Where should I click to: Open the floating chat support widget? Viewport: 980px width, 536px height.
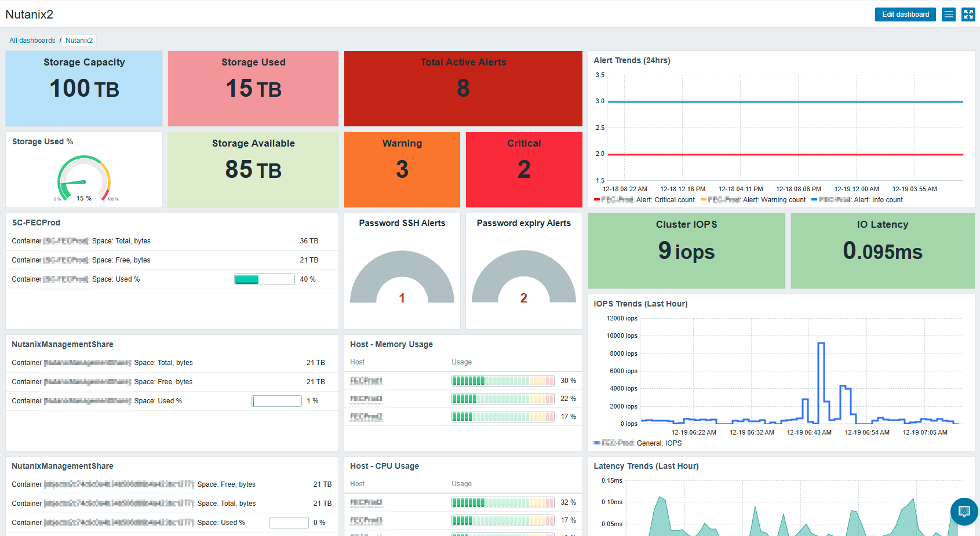click(964, 511)
